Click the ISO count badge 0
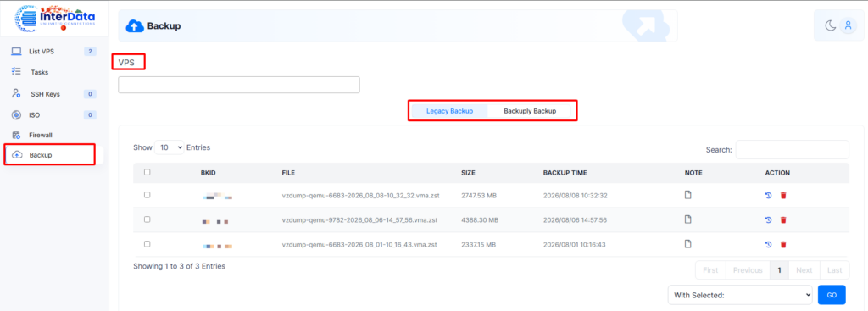Viewport: 868px width, 311px height. click(90, 115)
